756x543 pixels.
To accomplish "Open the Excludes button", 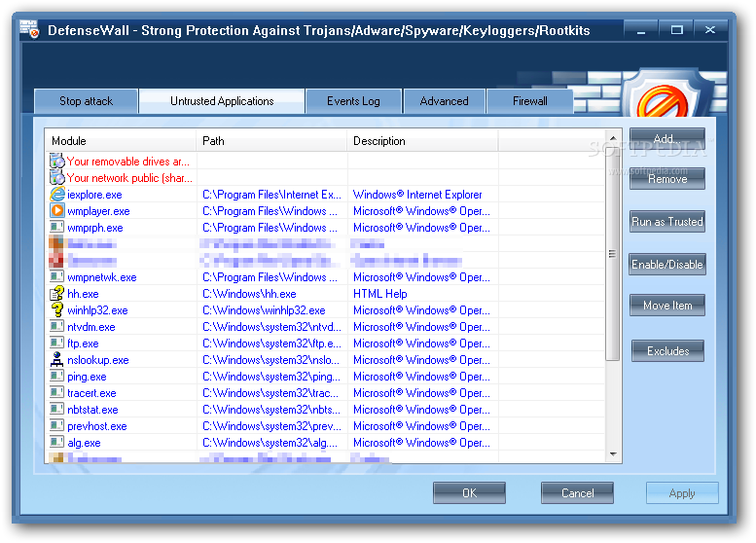I will (x=667, y=351).
